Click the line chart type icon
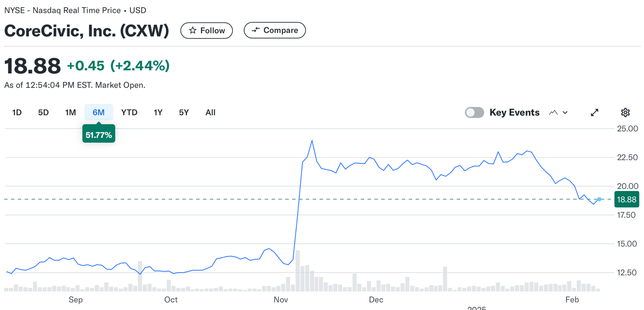Screen dimensions: 644x310 point(553,113)
